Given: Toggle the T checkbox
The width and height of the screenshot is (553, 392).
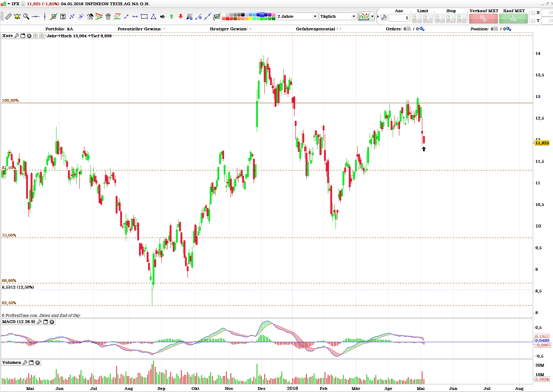Looking at the screenshot, I should tap(533, 21).
